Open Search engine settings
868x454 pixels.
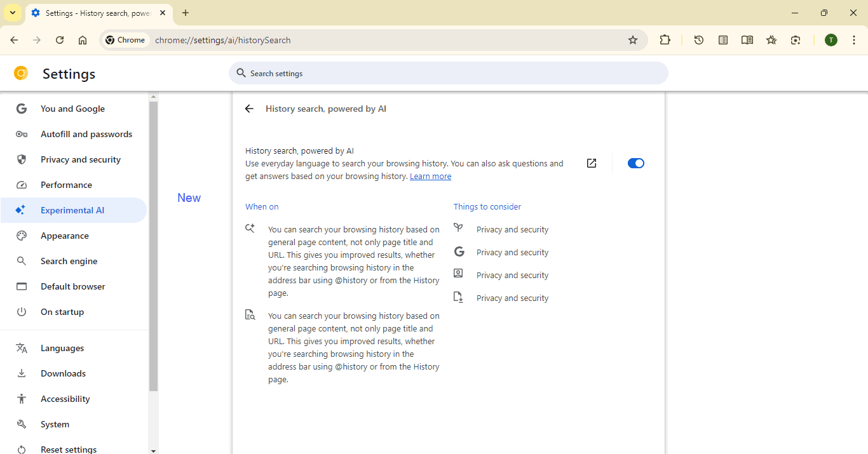click(x=74, y=261)
